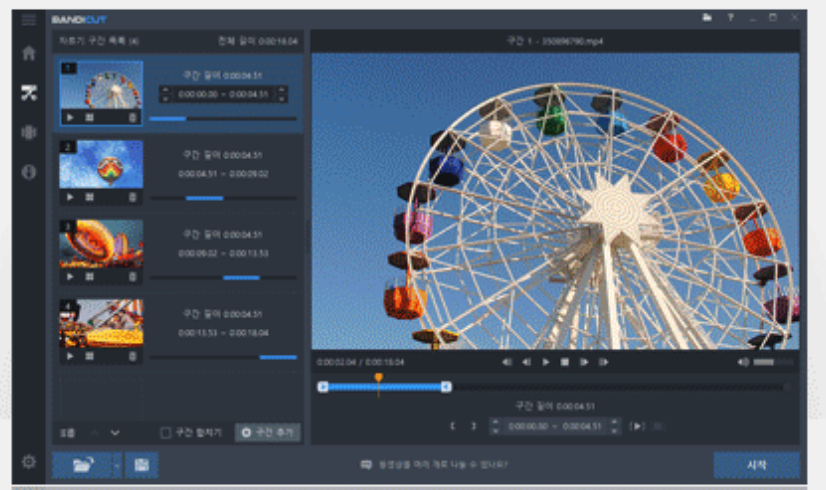Screen dimensions: 826x490
Task: Increase segment 1 start time in list
Action: tap(165, 90)
